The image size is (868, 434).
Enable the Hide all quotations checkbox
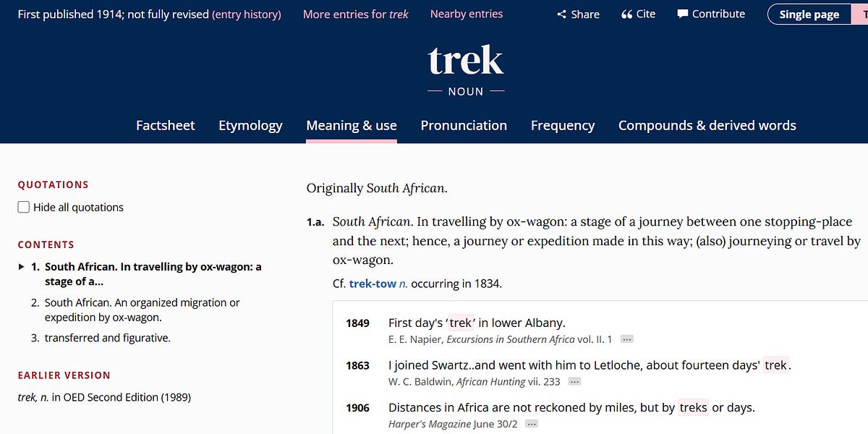pyautogui.click(x=23, y=207)
